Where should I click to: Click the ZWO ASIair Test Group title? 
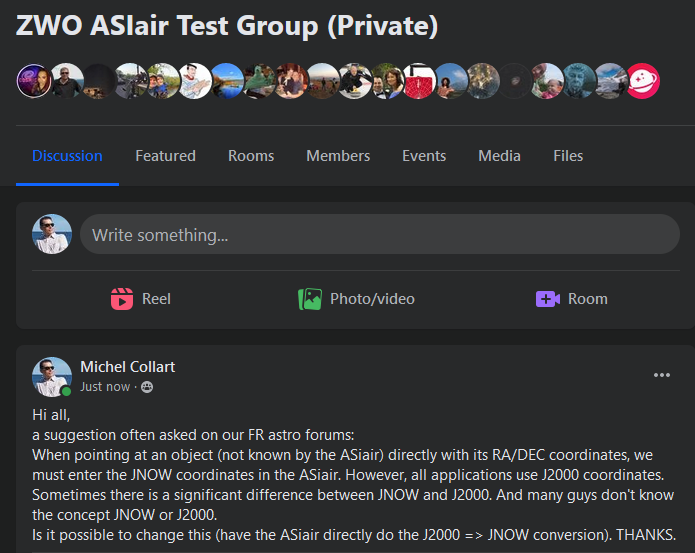coord(227,26)
